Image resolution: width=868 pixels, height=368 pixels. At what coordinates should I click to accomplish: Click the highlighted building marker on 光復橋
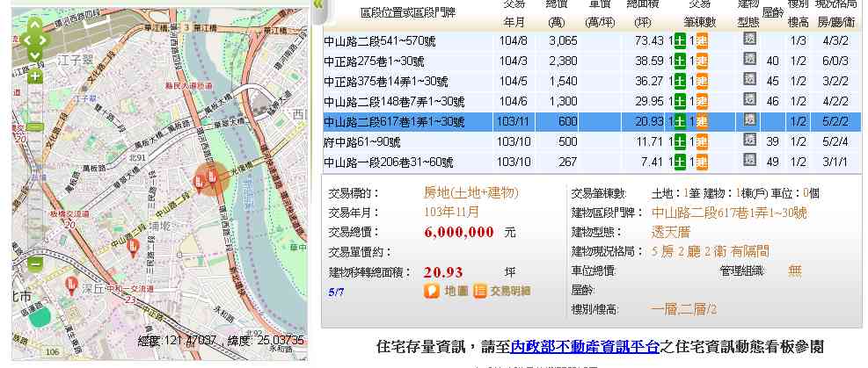coord(211,177)
